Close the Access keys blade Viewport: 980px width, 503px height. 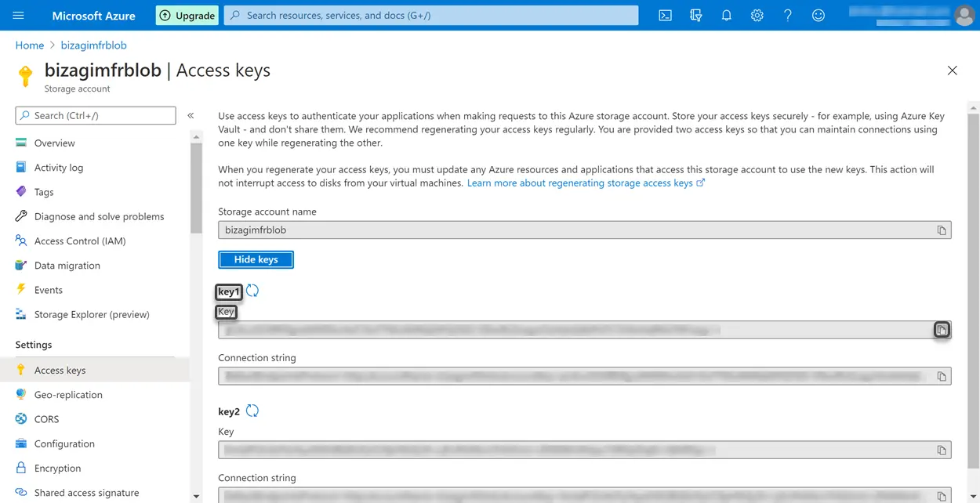[952, 71]
